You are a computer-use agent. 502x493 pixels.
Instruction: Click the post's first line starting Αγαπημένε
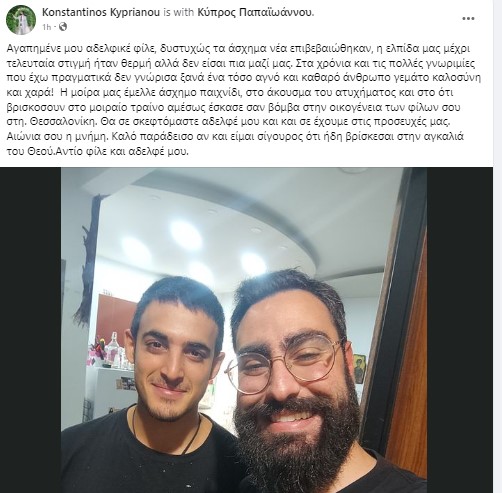click(x=238, y=48)
